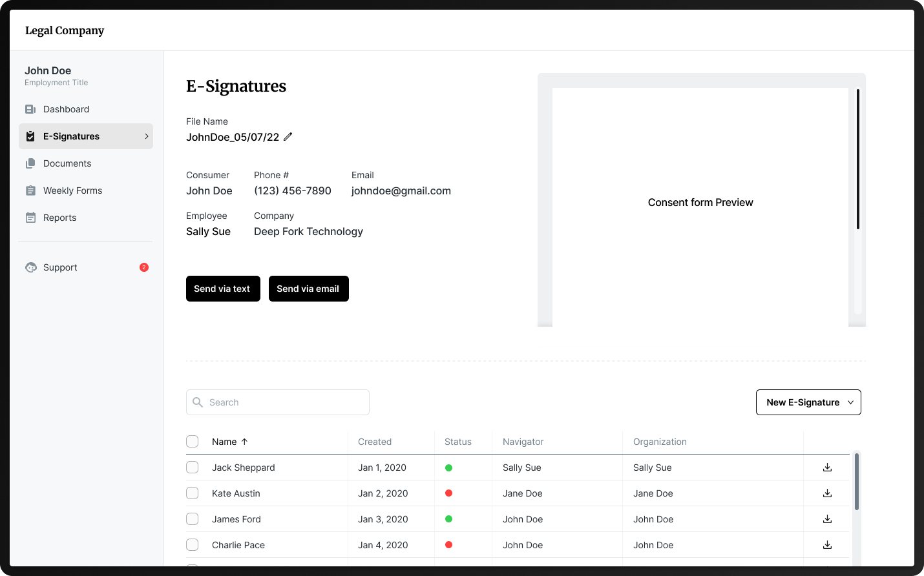
Task: Open the Dashboard menu item
Action: tap(86, 109)
